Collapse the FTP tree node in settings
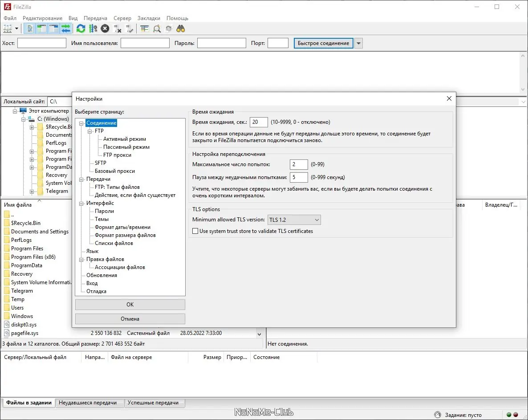Image resolution: width=528 pixels, height=420 pixels. [x=90, y=131]
